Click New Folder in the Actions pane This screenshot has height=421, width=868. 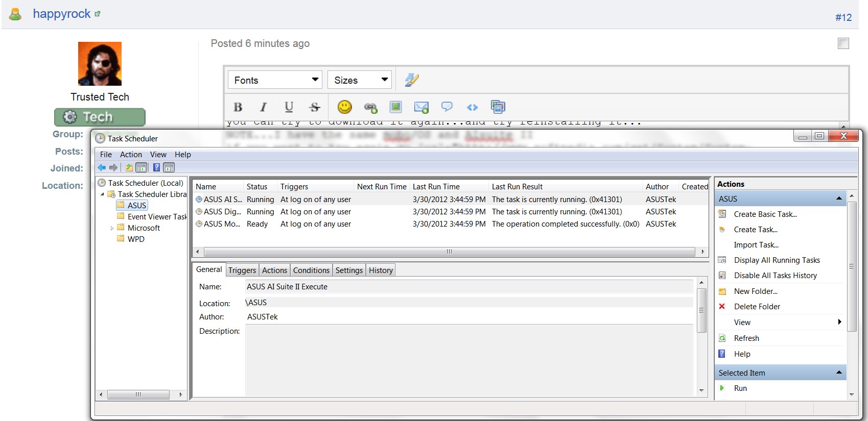tap(756, 291)
